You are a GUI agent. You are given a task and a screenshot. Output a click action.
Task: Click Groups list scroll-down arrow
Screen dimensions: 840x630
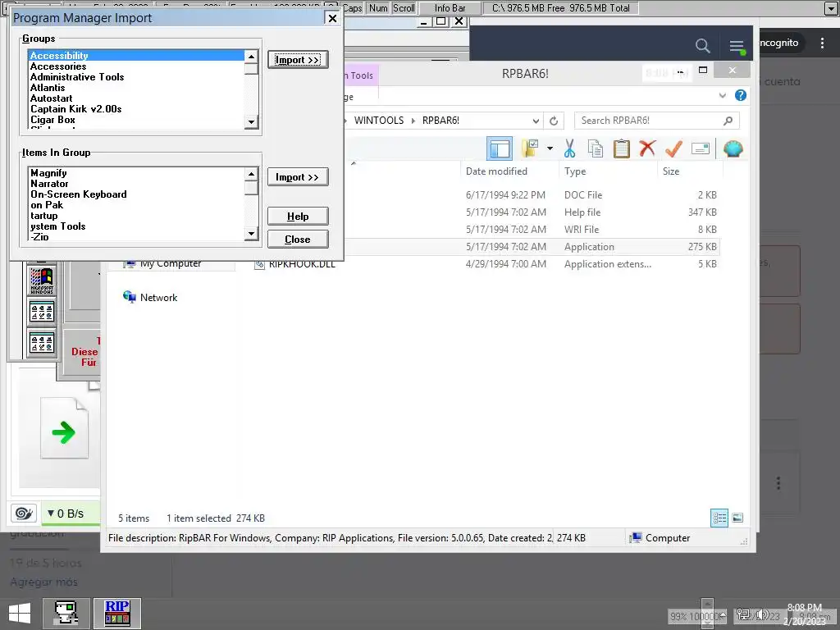click(251, 122)
